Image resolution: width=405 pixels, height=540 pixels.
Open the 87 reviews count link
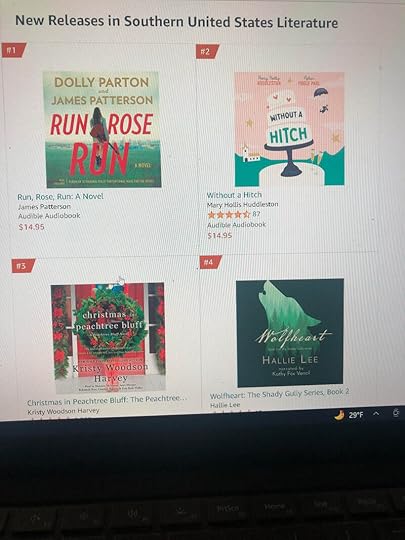point(256,214)
